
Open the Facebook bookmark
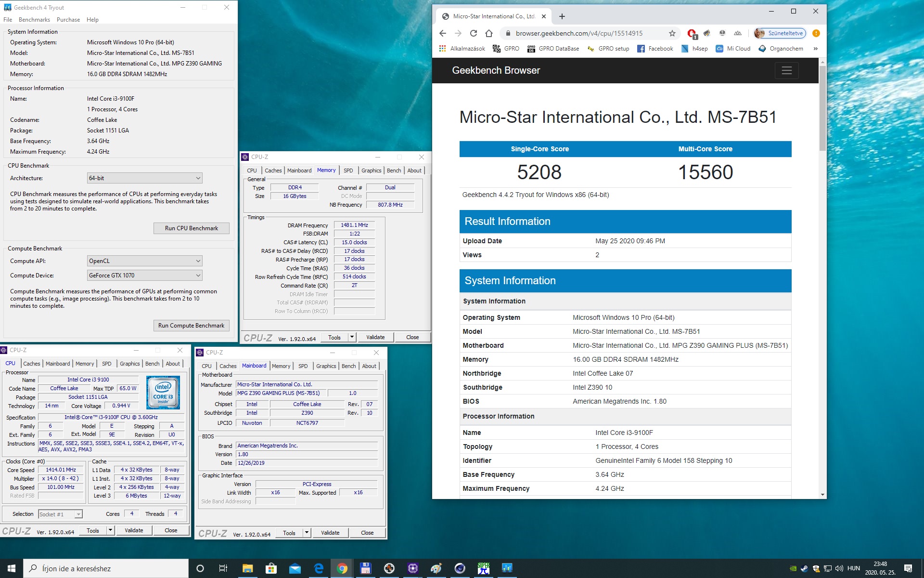[x=655, y=49]
